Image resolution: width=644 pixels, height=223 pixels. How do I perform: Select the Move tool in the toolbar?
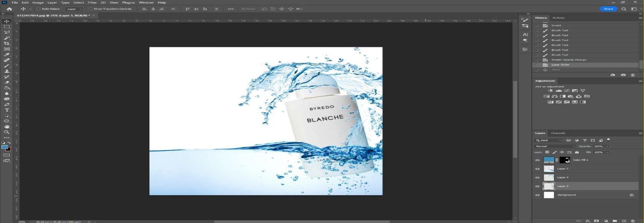tap(7, 21)
